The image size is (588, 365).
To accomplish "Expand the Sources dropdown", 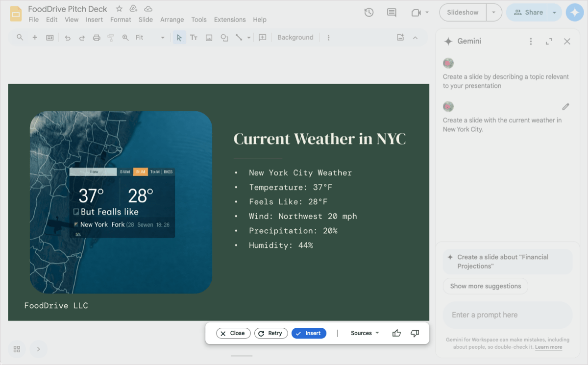I will pyautogui.click(x=365, y=333).
